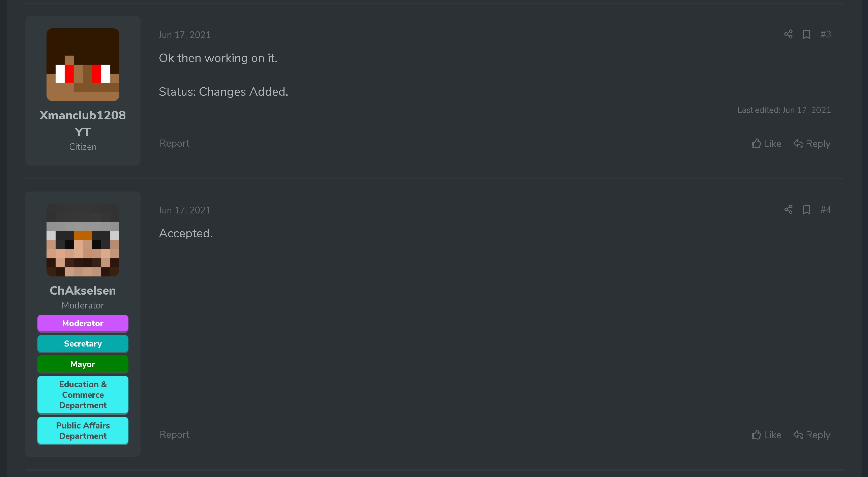This screenshot has height=477, width=868.
Task: Report the 'Status: Changes Added' post
Action: (174, 143)
